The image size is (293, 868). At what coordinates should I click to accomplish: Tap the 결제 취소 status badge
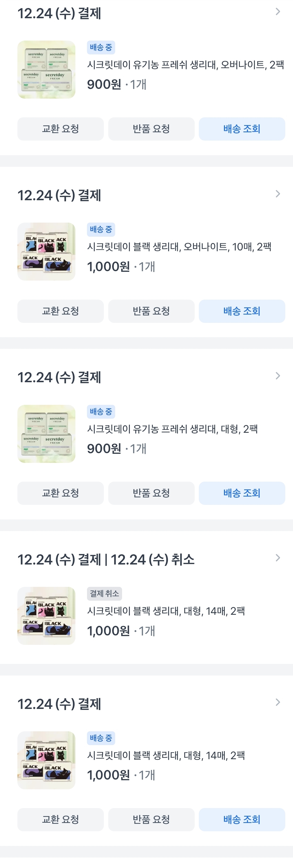click(104, 593)
